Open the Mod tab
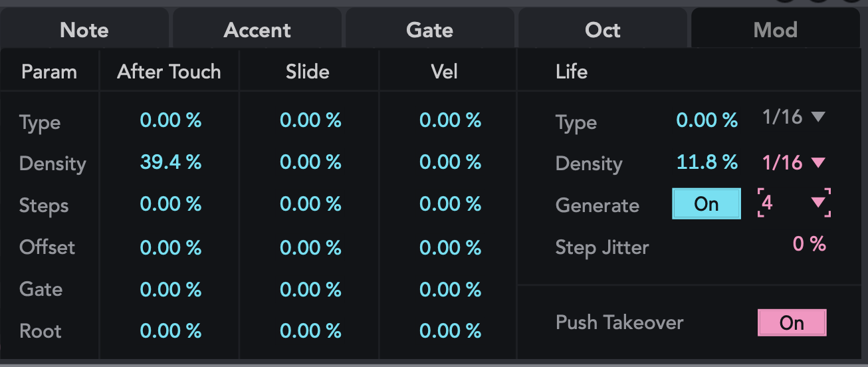868x367 pixels. pos(775,30)
